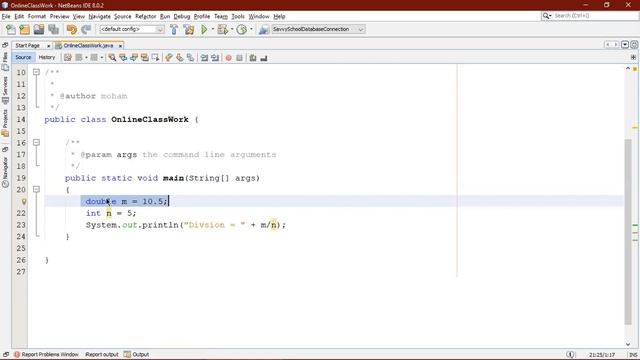This screenshot has width=640, height=360.
Task: Click the Open Project toolbar icon
Action: [x=39, y=29]
